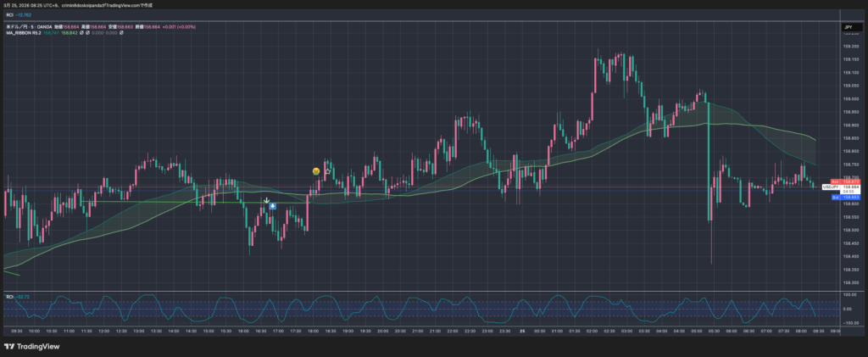This screenshot has width=868, height=357.
Task: Click the TradingView logo
Action: [x=36, y=346]
